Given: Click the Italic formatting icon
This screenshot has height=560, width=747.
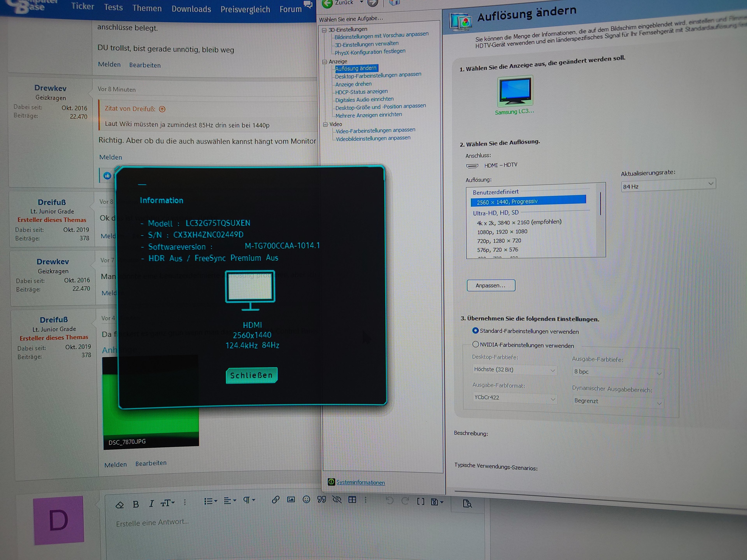Looking at the screenshot, I should point(151,503).
